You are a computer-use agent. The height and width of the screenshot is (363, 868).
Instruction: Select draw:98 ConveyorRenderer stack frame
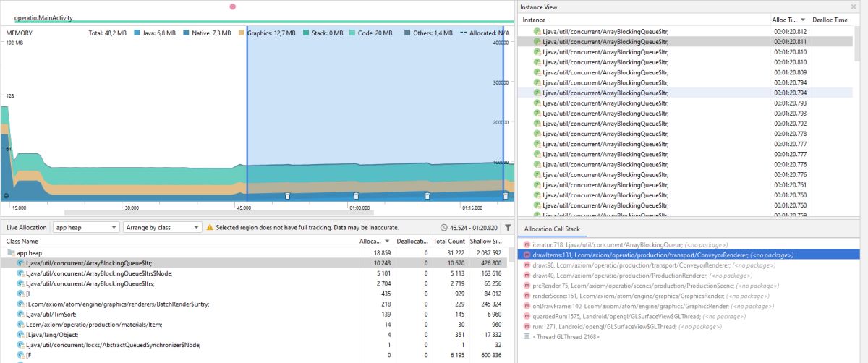tap(689, 265)
